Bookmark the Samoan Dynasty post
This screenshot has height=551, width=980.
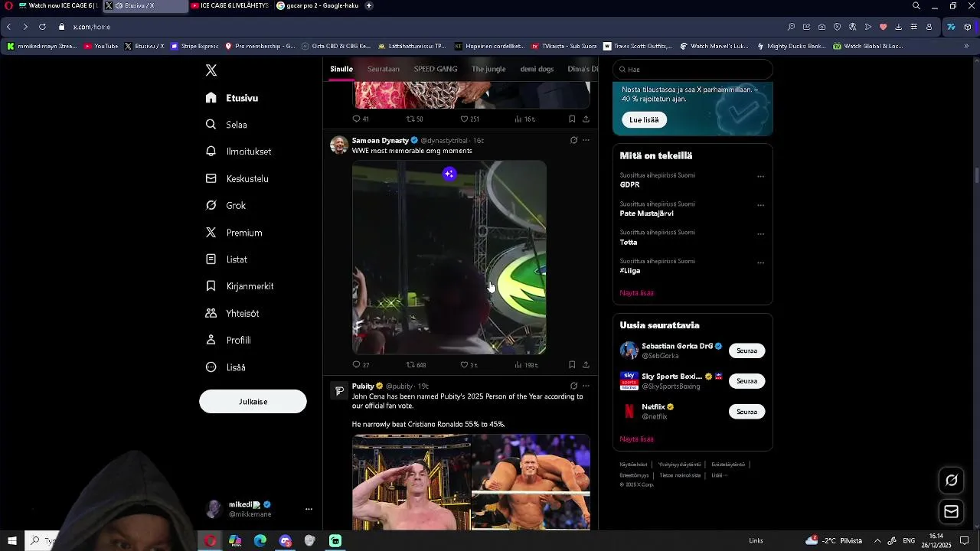coord(572,365)
